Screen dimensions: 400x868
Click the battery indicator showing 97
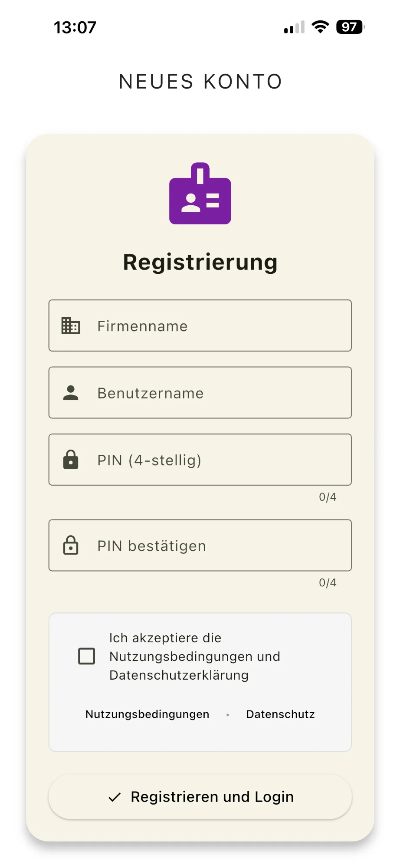pos(350,27)
